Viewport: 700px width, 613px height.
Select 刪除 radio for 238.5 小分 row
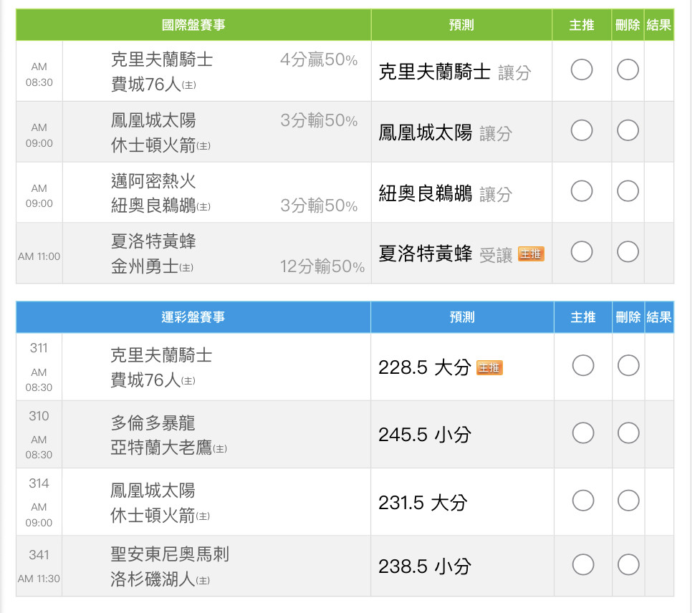click(x=628, y=565)
